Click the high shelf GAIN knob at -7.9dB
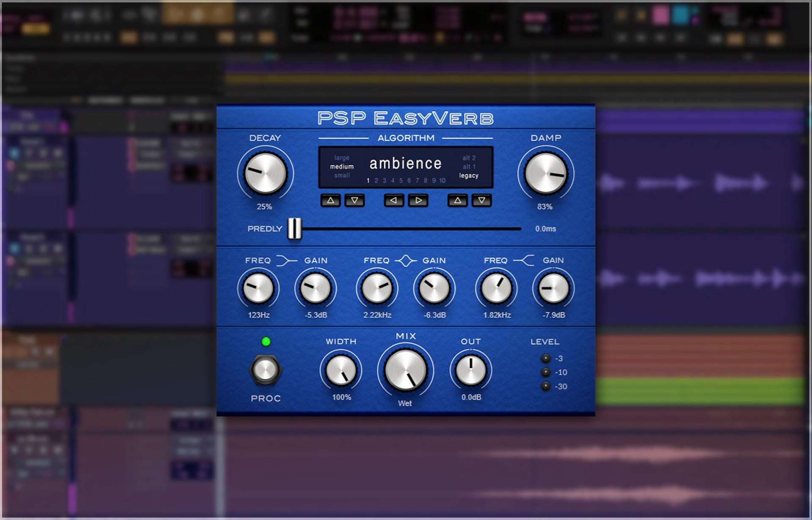Screen dimensions: 812x520 (553, 288)
